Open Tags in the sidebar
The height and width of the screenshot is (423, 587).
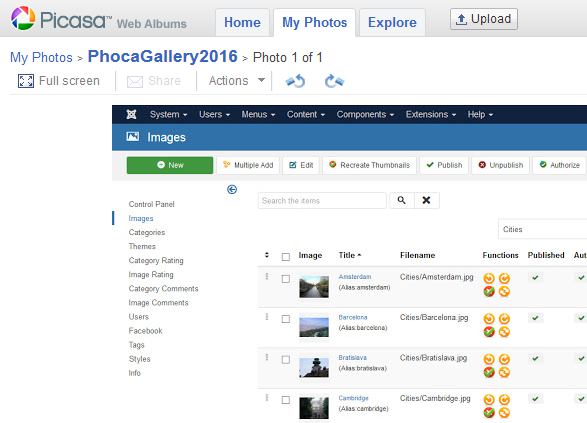136,345
